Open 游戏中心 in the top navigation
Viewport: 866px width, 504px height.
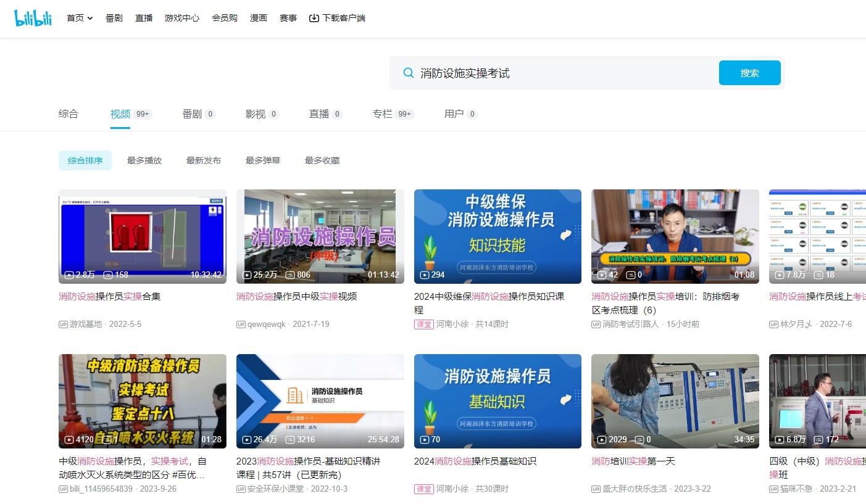coord(182,19)
